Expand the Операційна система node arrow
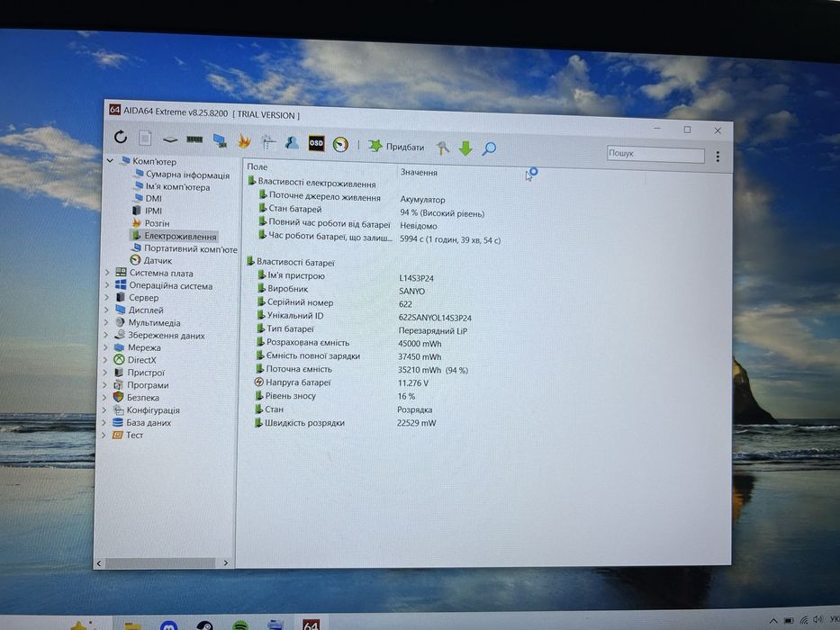The height and width of the screenshot is (630, 840). point(106,285)
